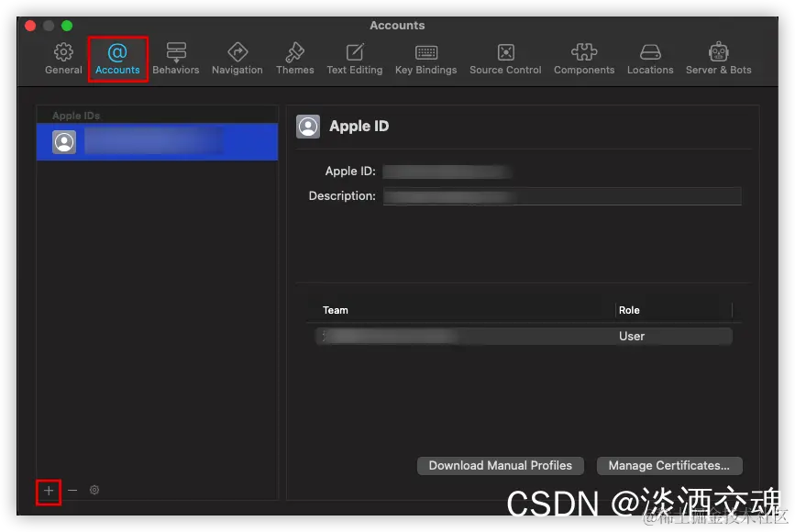The width and height of the screenshot is (795, 532).
Task: Select the Accounts preferences tab
Action: click(117, 59)
